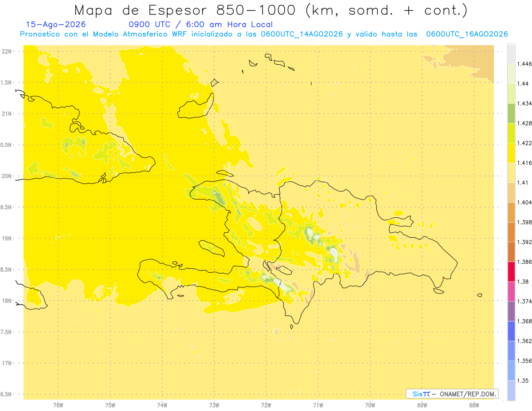Viewport: 532px width, 411px height.
Task: Click the colorbar value '1.368'
Action: [x=525, y=321]
